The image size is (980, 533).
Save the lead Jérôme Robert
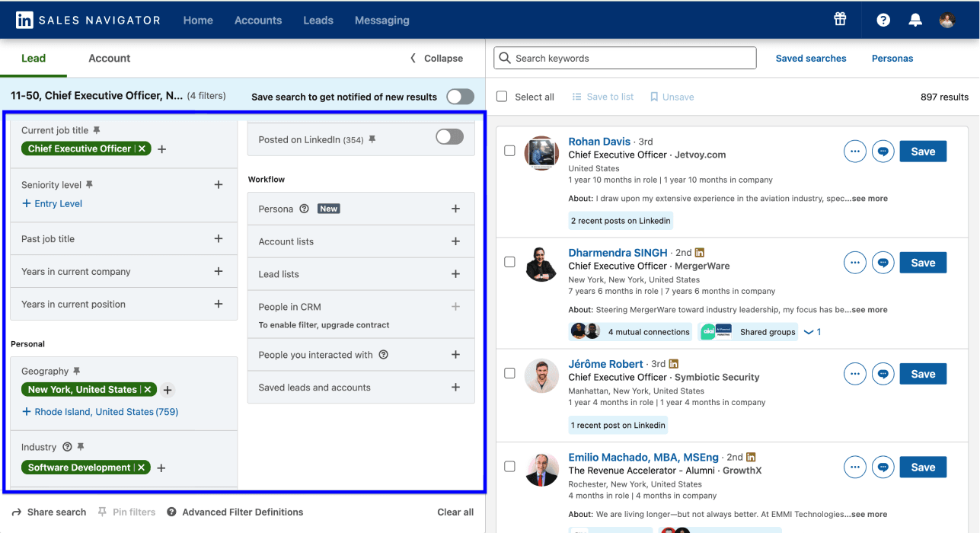click(x=922, y=373)
